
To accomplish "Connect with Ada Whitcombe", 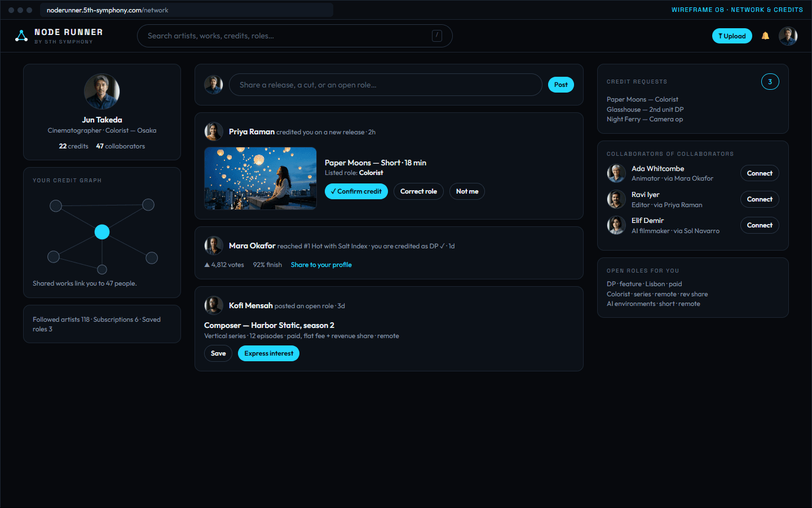I will point(760,173).
